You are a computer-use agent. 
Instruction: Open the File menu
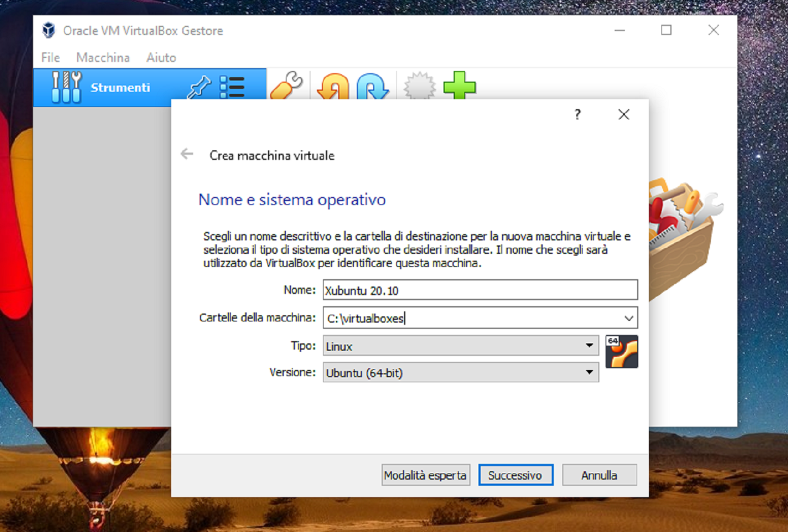tap(50, 57)
